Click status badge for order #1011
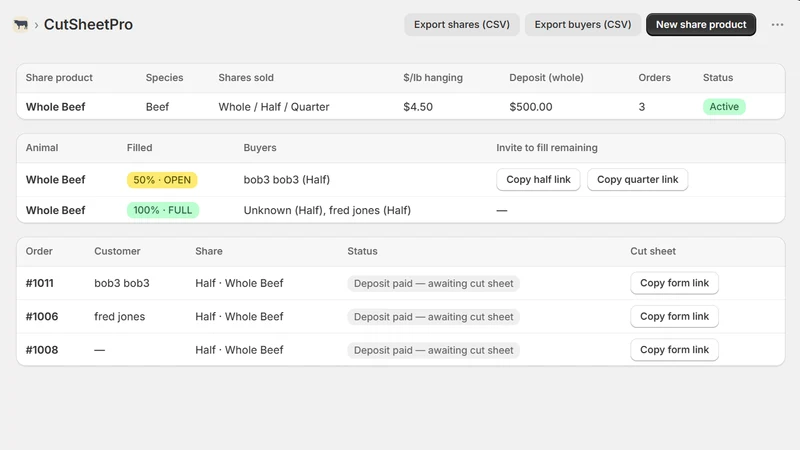 (434, 284)
